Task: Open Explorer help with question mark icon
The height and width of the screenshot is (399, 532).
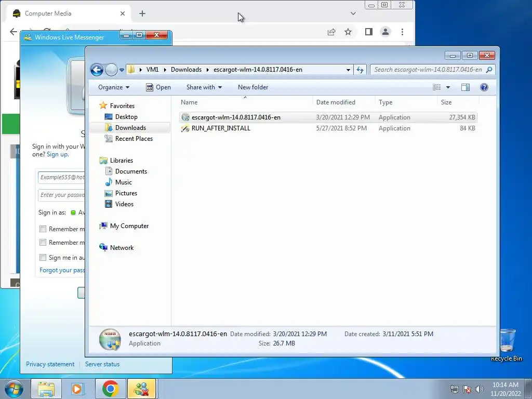Action: click(484, 87)
